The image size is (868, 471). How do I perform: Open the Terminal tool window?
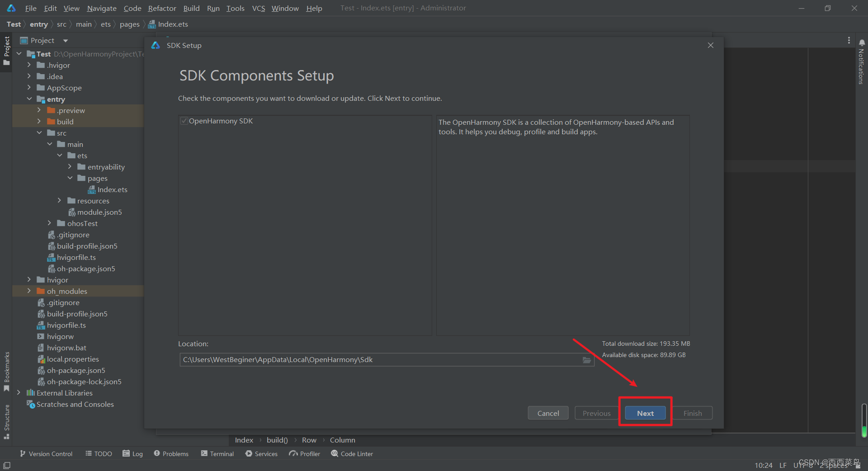(x=217, y=454)
